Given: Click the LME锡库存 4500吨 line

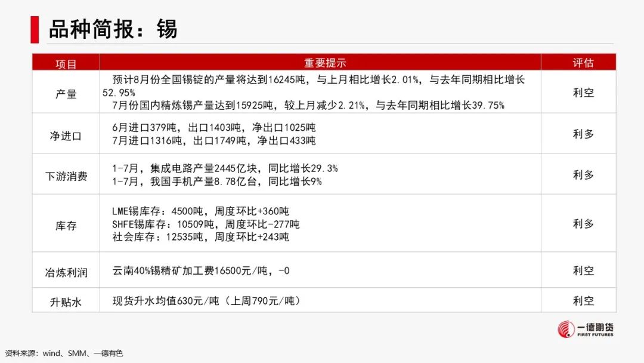Looking at the screenshot, I should (200, 211).
